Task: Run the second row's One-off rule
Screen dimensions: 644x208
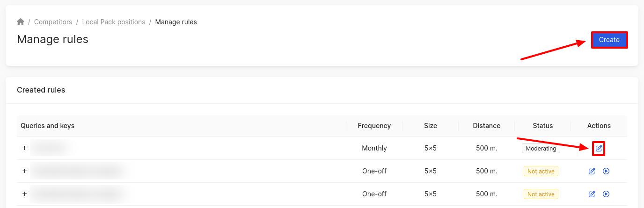Action: point(606,171)
